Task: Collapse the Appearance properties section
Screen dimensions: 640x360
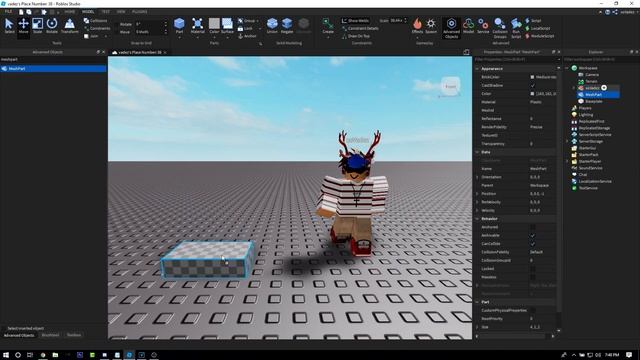Action: 477,69
